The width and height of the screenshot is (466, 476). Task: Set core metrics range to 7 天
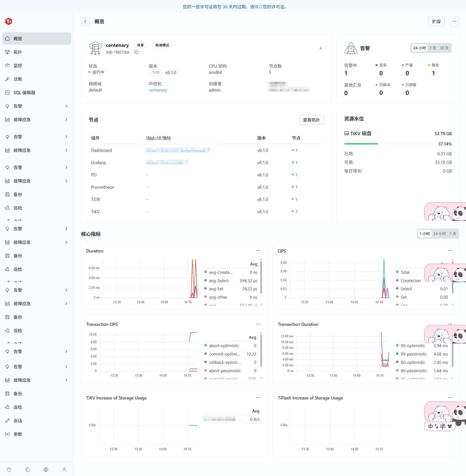tap(453, 234)
